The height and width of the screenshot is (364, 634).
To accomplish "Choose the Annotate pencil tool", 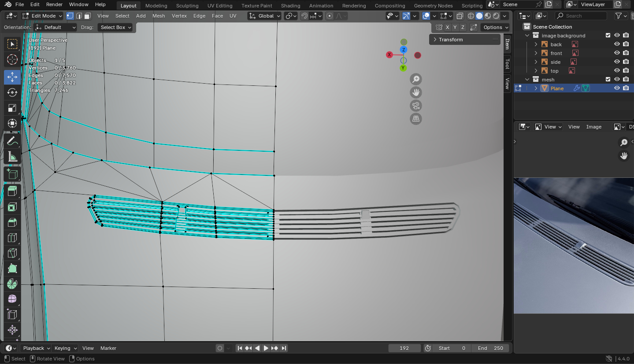I will 12,141.
